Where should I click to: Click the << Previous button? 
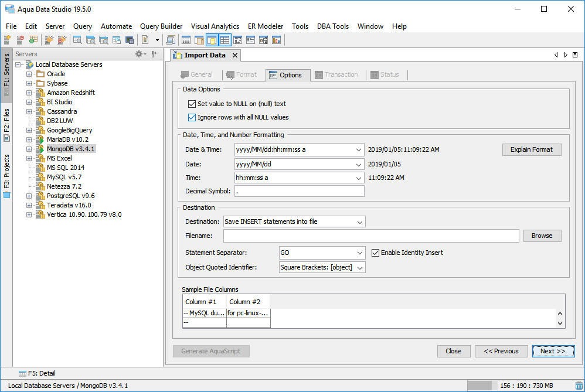pyautogui.click(x=501, y=351)
